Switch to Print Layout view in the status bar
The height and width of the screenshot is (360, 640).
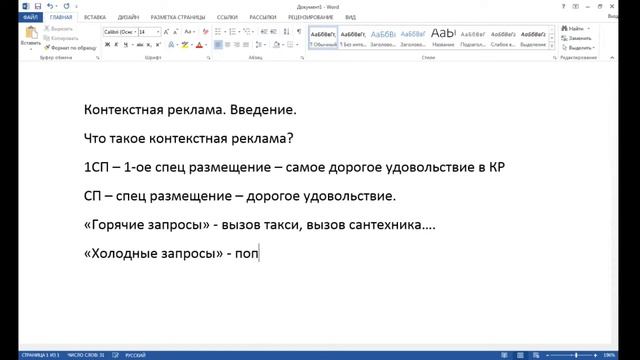[x=520, y=355]
